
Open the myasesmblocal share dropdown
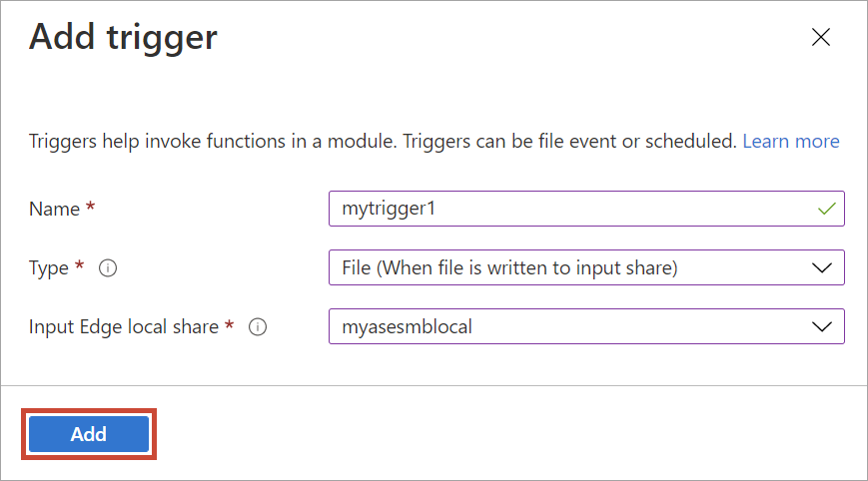click(x=586, y=326)
